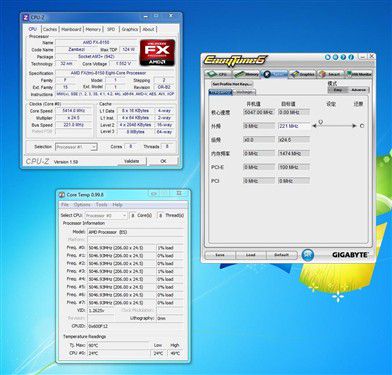Switch EasyTune6 to Easy mode
This screenshot has height=375, width=392.
(x=338, y=90)
